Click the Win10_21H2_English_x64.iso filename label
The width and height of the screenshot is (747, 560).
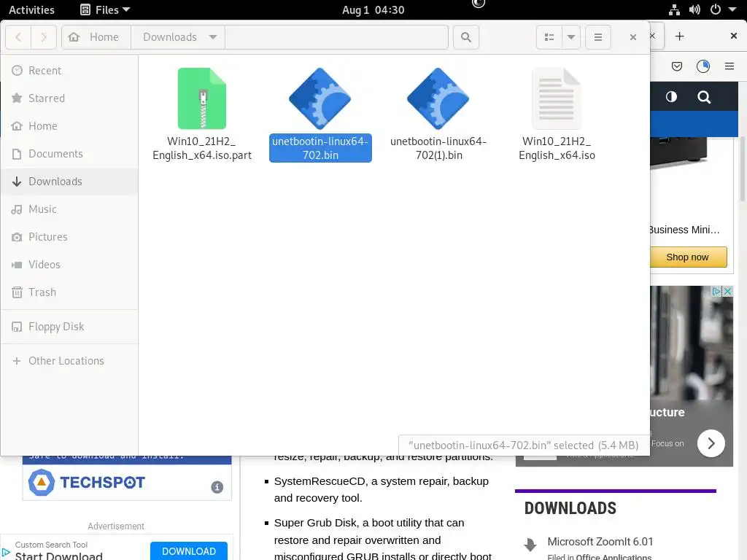point(557,148)
